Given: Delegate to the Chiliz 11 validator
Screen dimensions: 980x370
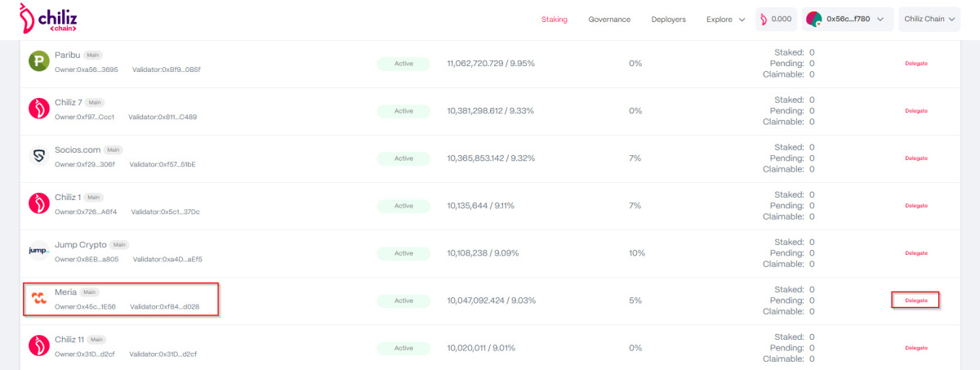Looking at the screenshot, I should pos(916,347).
